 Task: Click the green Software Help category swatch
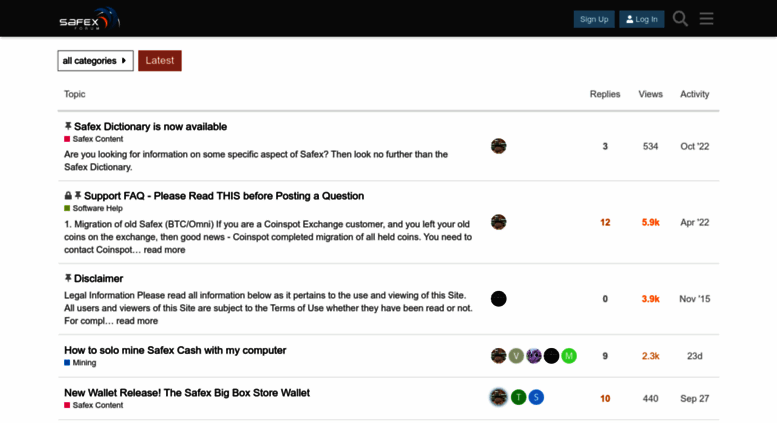(67, 209)
